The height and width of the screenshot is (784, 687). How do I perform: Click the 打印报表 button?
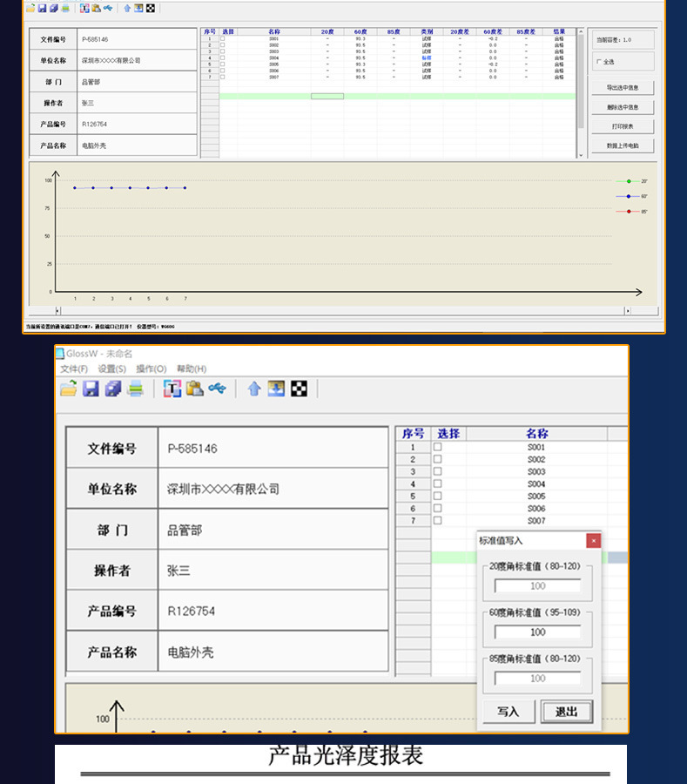point(623,126)
